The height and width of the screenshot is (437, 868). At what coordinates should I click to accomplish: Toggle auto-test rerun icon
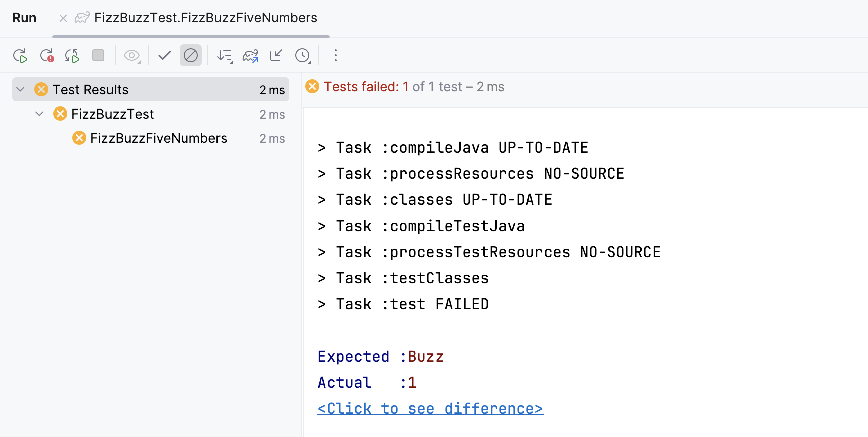(72, 56)
